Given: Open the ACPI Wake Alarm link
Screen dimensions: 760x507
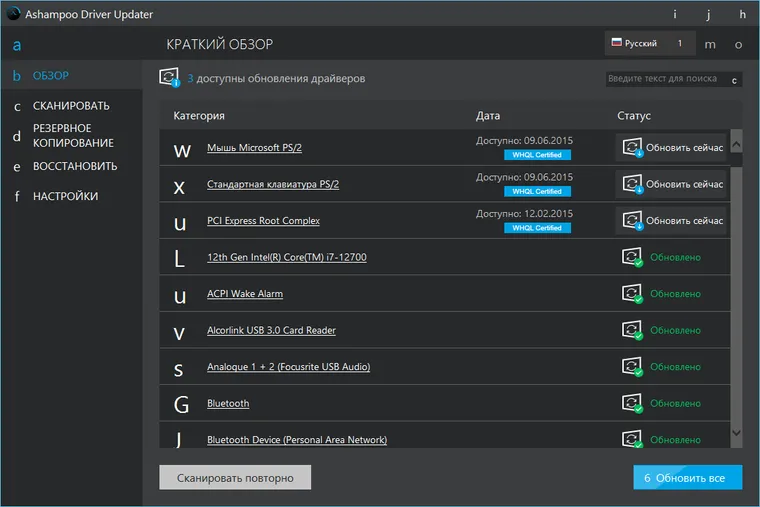Looking at the screenshot, I should click(x=245, y=294).
